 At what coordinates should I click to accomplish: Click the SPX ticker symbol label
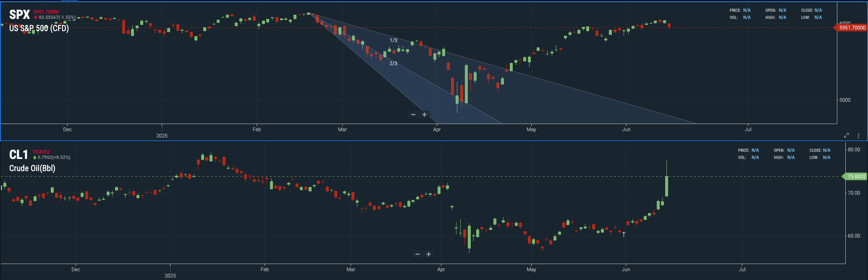point(19,15)
